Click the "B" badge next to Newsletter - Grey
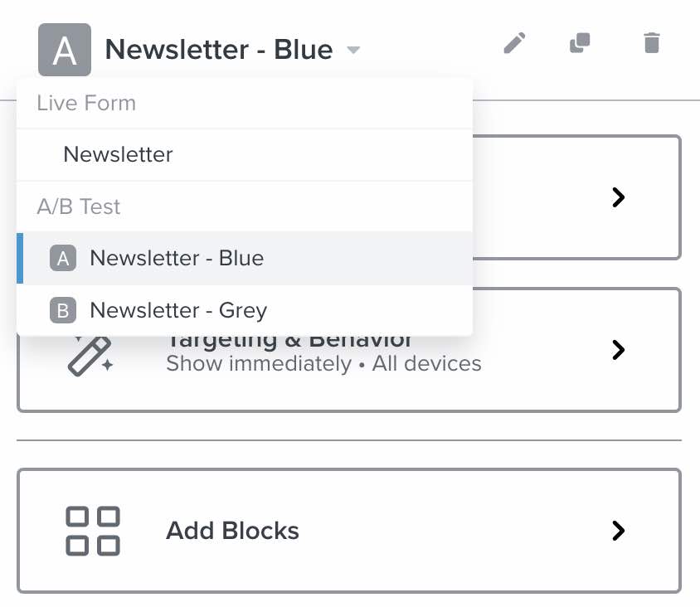The image size is (700, 607). [x=63, y=310]
